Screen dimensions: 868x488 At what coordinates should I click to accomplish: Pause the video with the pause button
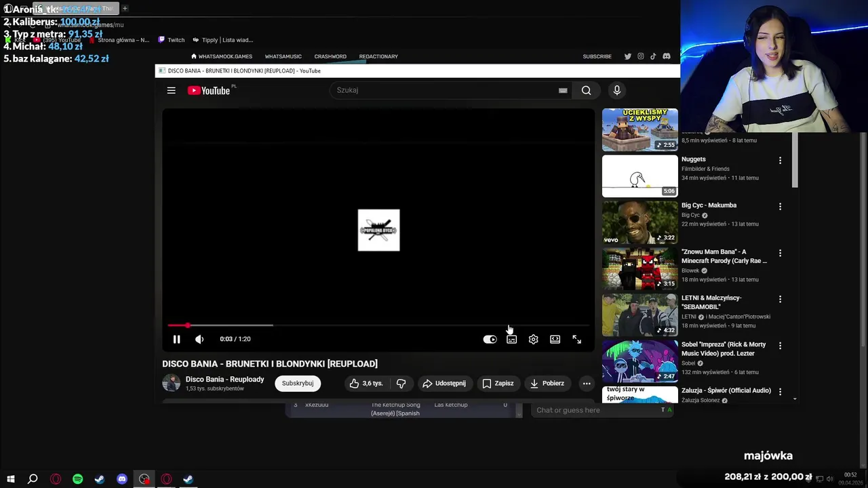tap(176, 339)
